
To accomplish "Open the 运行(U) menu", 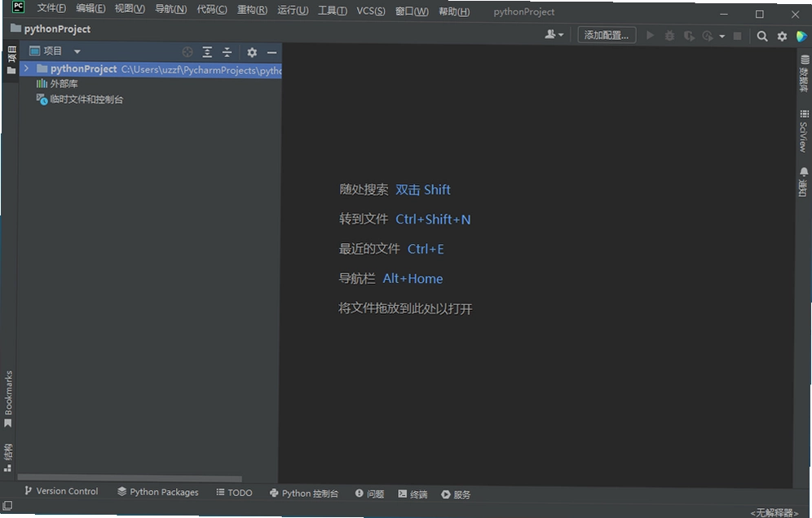I will [x=293, y=11].
